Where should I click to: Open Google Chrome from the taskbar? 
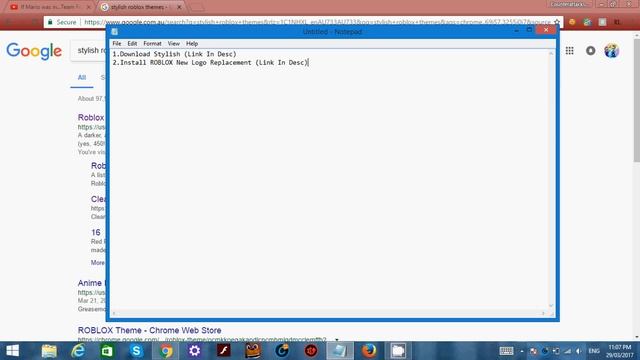165,351
